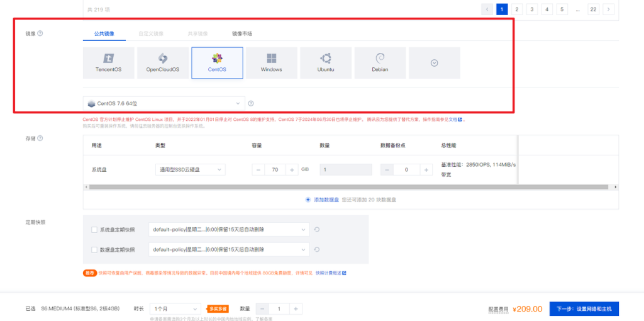Open data disk snapshot policy dropdown
The image size is (644, 321).
point(229,249)
